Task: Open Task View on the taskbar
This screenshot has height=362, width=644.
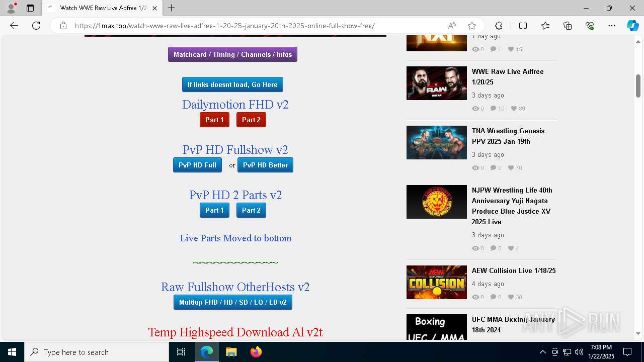Action: pyautogui.click(x=181, y=352)
